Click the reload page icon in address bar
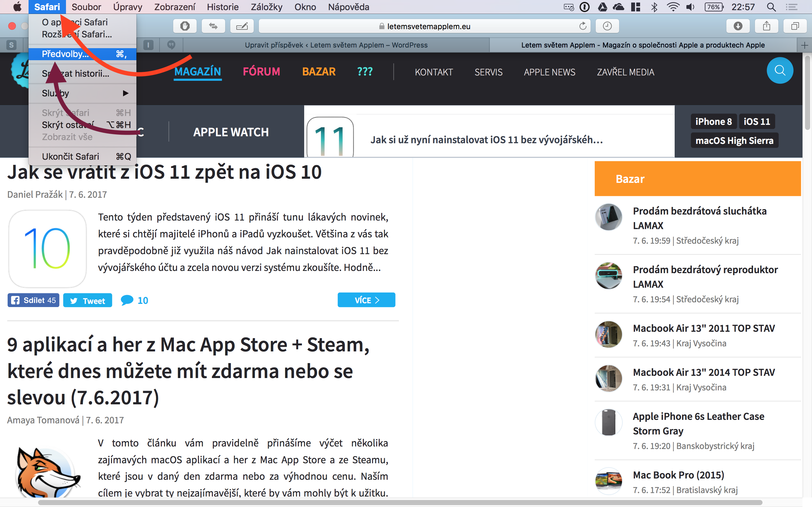The height and width of the screenshot is (507, 812). click(583, 26)
